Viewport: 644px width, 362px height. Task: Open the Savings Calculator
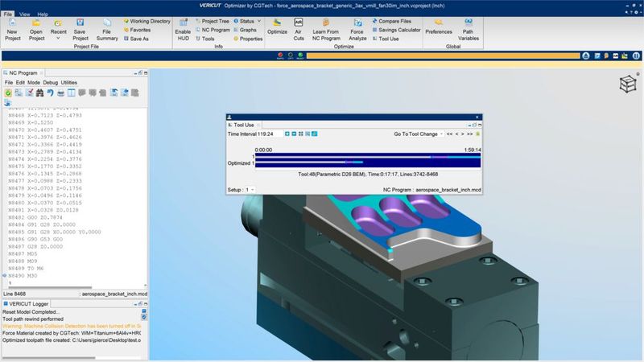[x=396, y=30]
